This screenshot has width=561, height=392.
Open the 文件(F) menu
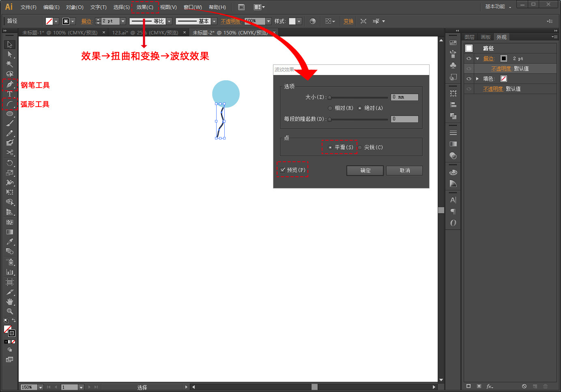[x=28, y=7]
